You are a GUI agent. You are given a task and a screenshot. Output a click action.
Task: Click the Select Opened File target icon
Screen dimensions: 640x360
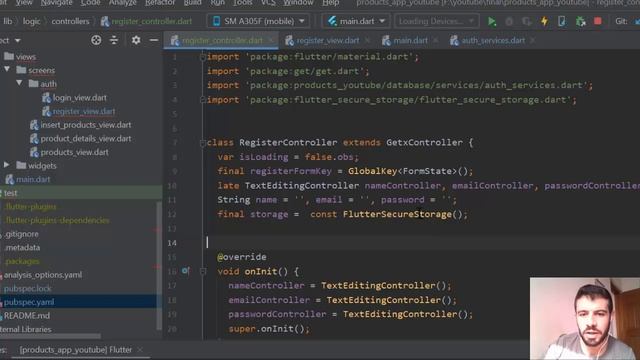[x=96, y=40]
